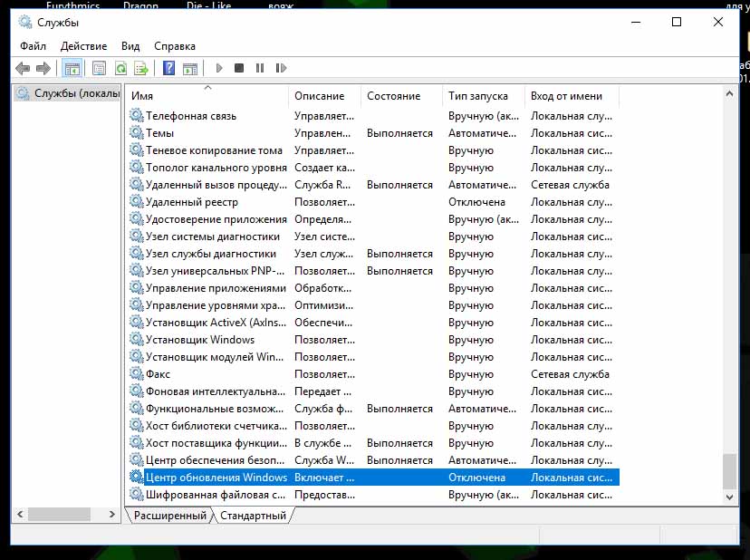Click the vertical scrollbar down arrow

pos(729,497)
